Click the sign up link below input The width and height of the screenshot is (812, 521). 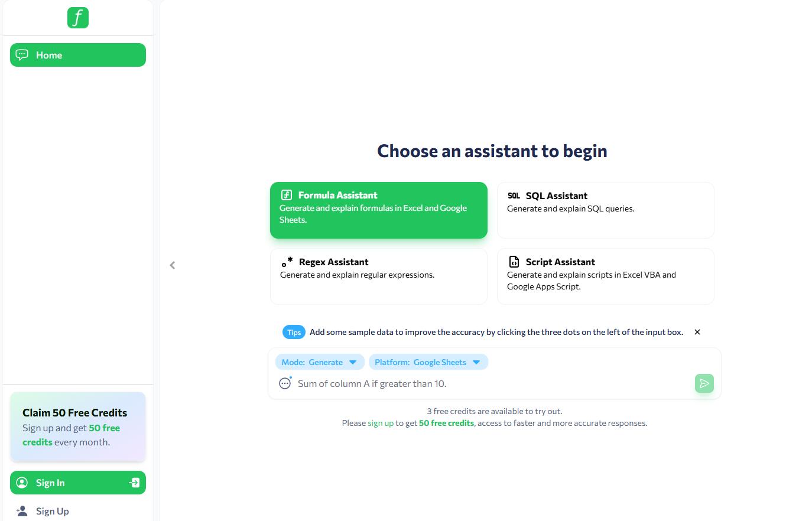click(x=381, y=423)
